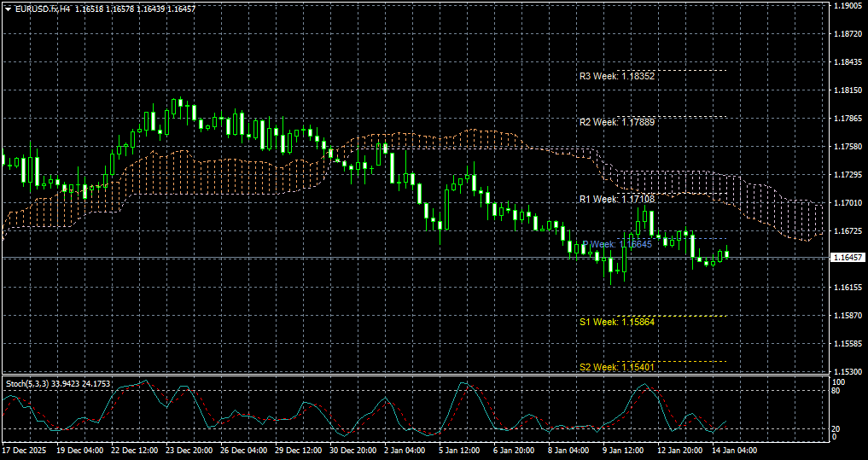The height and width of the screenshot is (460, 868).
Task: Click the 30 Dec 20:00 time axis label
Action: pos(352,451)
